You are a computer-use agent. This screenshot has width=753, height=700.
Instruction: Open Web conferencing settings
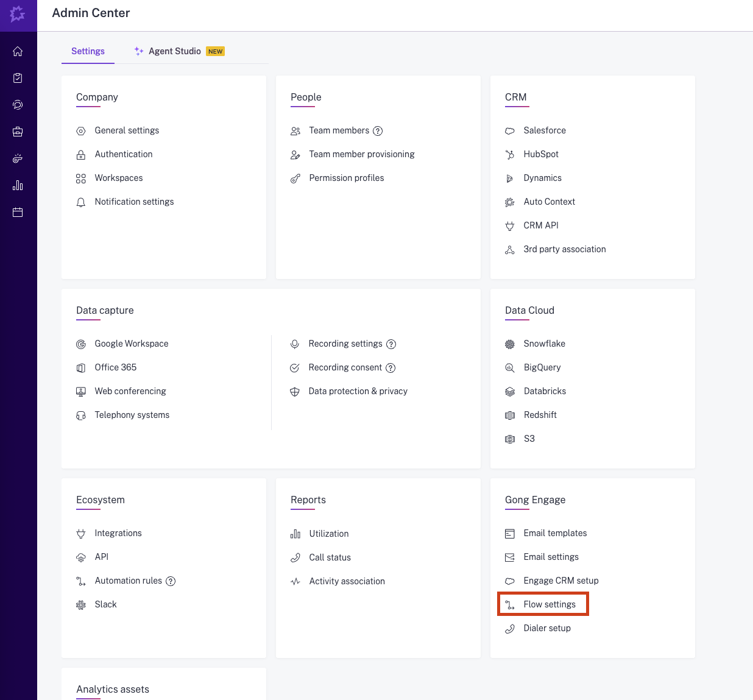click(x=130, y=391)
